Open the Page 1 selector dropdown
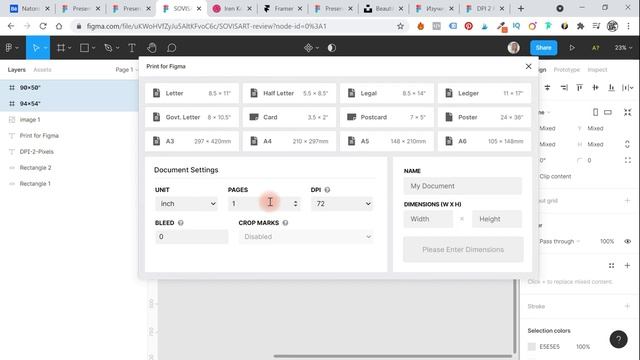The image size is (640, 360). [x=127, y=70]
